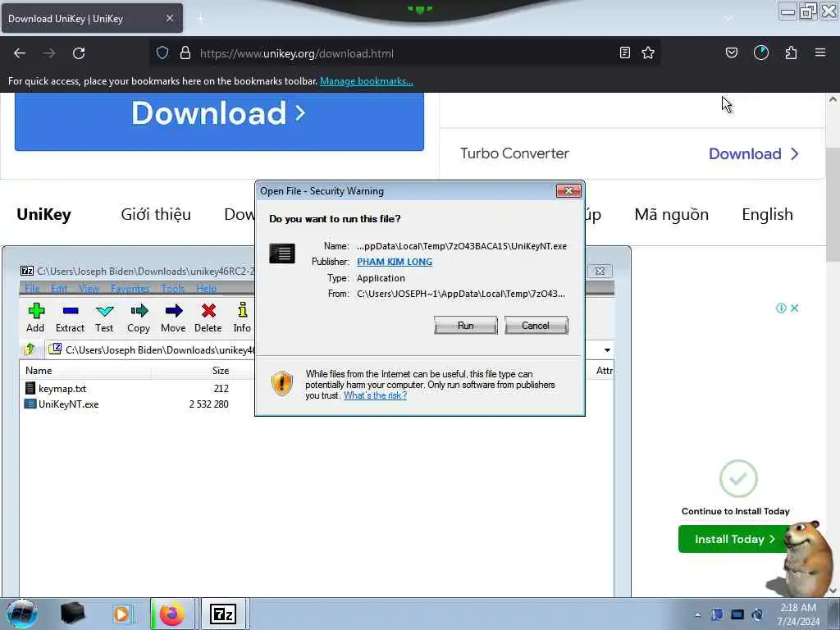This screenshot has height=630, width=840.
Task: Click the Extract icon in 7-Zip
Action: click(x=71, y=317)
